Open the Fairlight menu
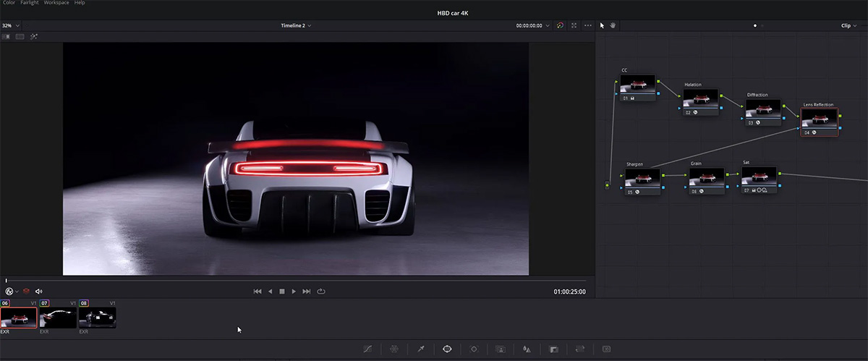Viewport: 868px width, 361px height. [30, 3]
